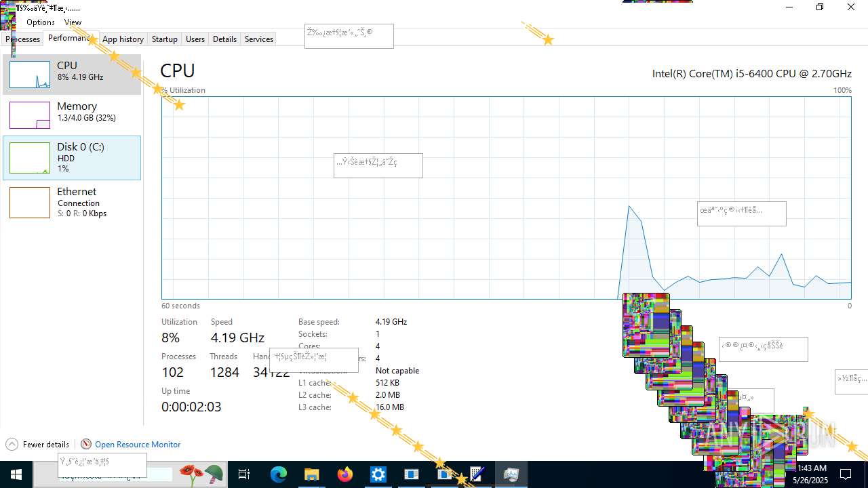
Task: Open the View menu
Action: click(x=73, y=22)
